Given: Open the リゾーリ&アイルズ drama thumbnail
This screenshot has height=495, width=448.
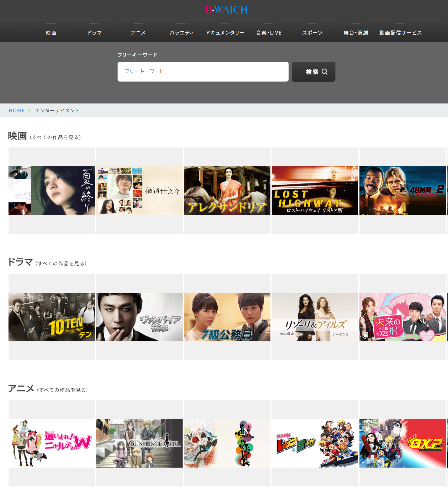Looking at the screenshot, I should coord(315,317).
